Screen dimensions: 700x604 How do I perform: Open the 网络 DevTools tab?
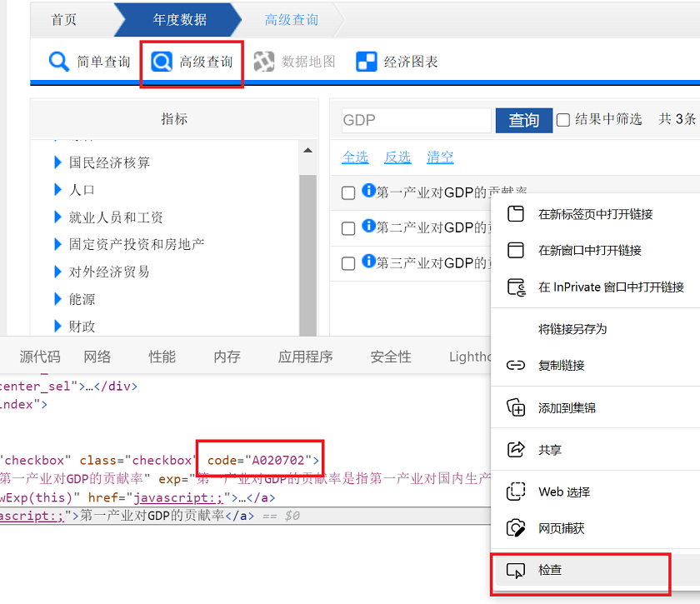tap(97, 357)
